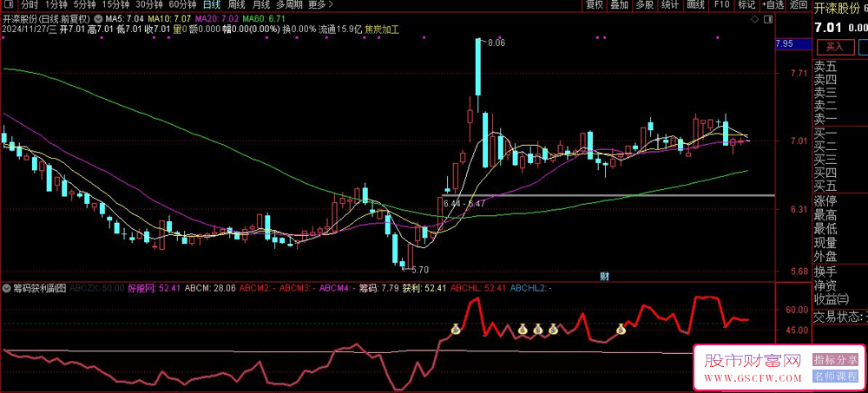868x393 pixels.
Task: Click the 8.06 high price annotation
Action: (496, 43)
